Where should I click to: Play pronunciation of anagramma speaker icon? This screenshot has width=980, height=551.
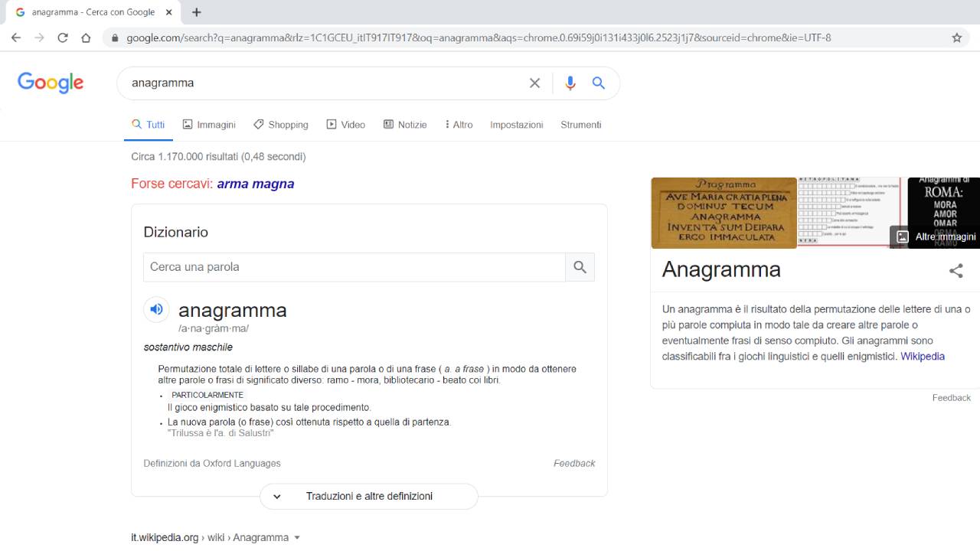pos(156,309)
